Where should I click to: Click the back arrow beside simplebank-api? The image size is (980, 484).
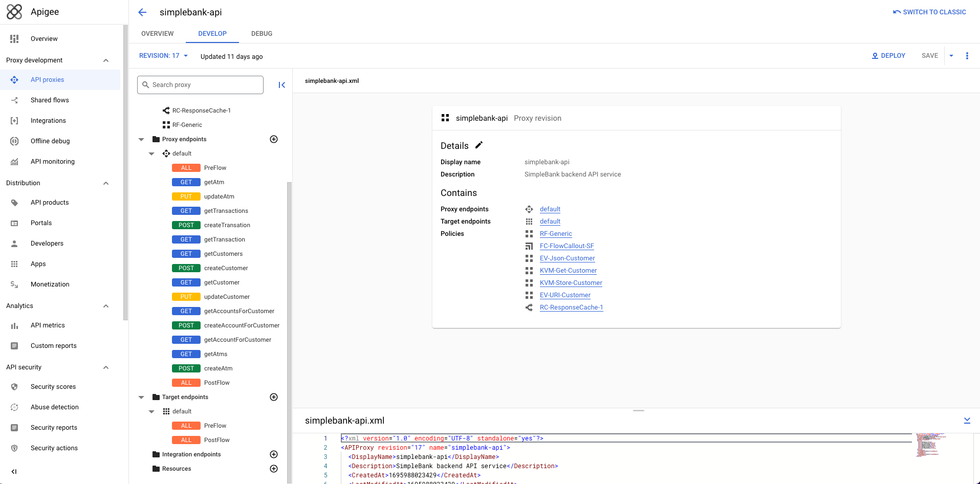(142, 12)
